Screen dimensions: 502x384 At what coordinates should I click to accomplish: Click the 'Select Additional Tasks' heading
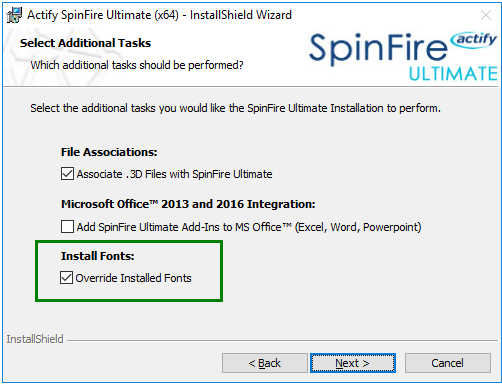tap(85, 43)
